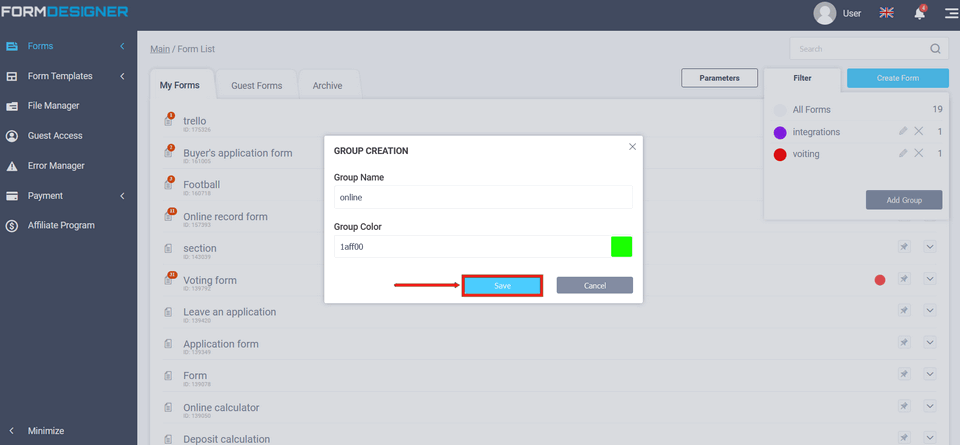Pin the Voting form
This screenshot has height=445, width=960.
[904, 279]
